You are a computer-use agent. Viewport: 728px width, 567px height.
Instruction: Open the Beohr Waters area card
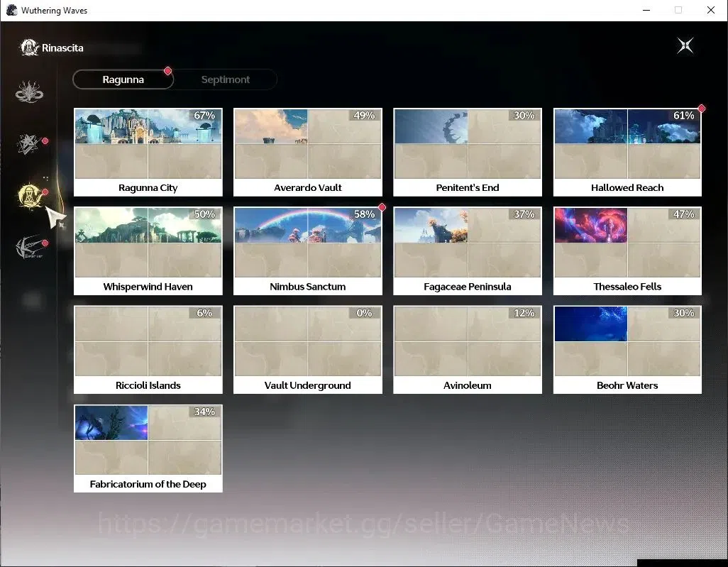coord(627,350)
